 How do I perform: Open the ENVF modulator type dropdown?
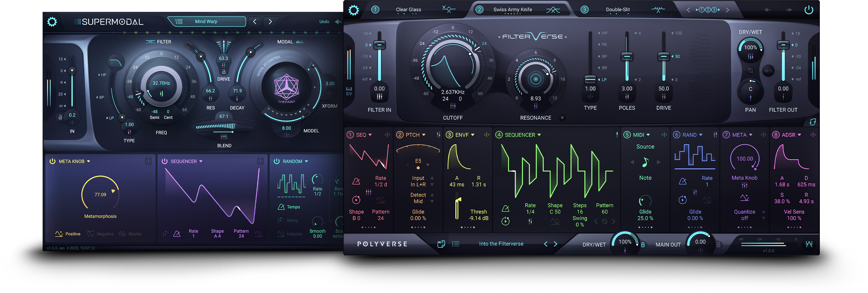[472, 135]
